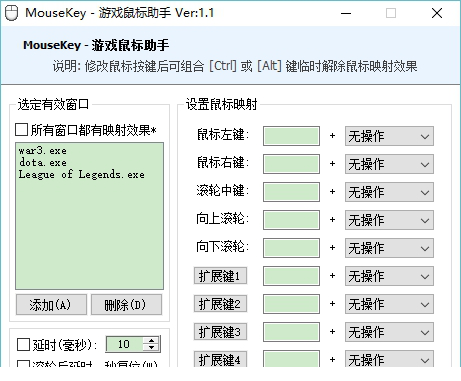This screenshot has width=461, height=381.
Task: Select war3.exe in the window list
Action: tap(42, 151)
